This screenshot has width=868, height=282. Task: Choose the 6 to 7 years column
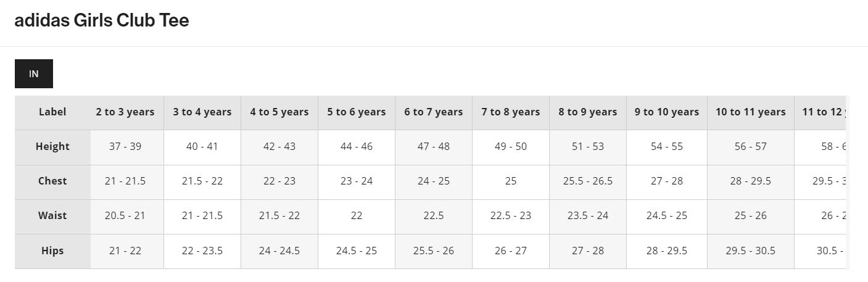click(x=434, y=112)
